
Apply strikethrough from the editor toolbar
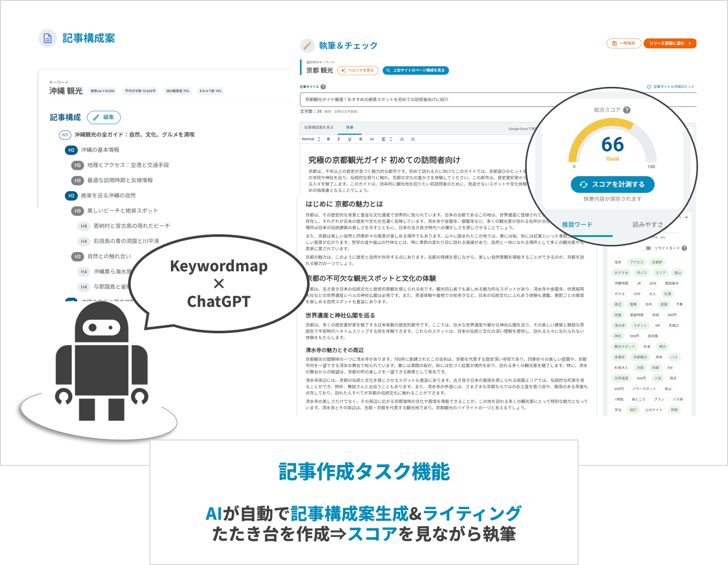360,139
